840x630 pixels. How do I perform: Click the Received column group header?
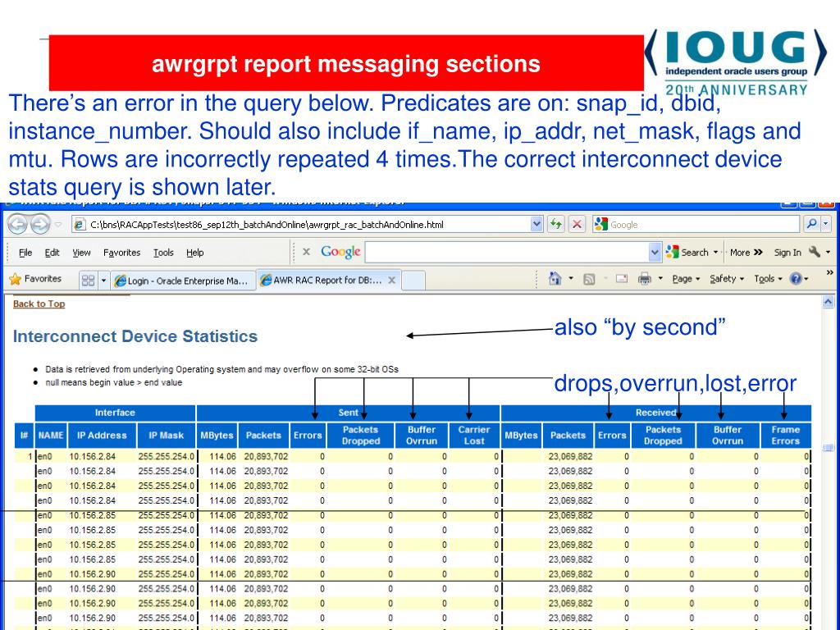click(x=655, y=413)
